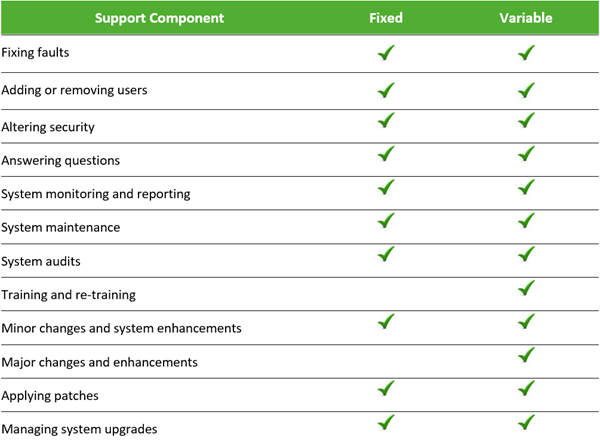The width and height of the screenshot is (600, 440).
Task: Click the Variable checkmark for System audits
Action: [x=527, y=255]
